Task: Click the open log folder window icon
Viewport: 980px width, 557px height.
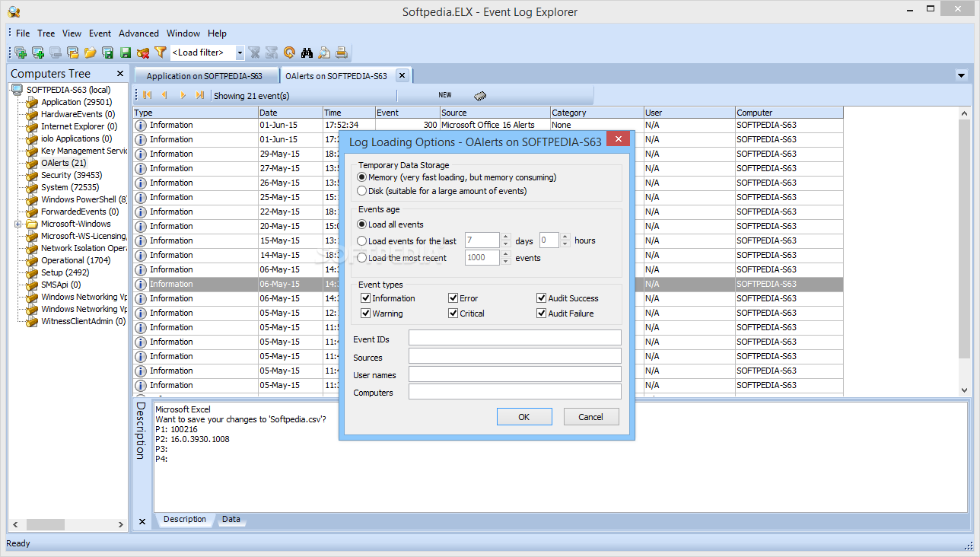Action: 73,53
